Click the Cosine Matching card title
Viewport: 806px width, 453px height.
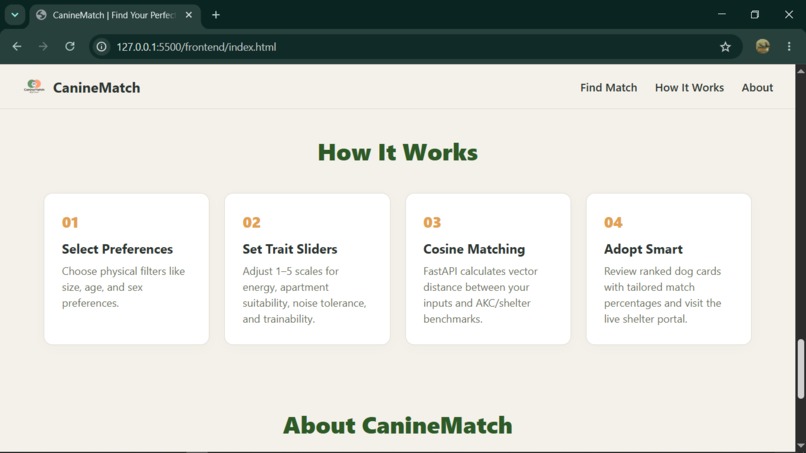click(x=474, y=249)
